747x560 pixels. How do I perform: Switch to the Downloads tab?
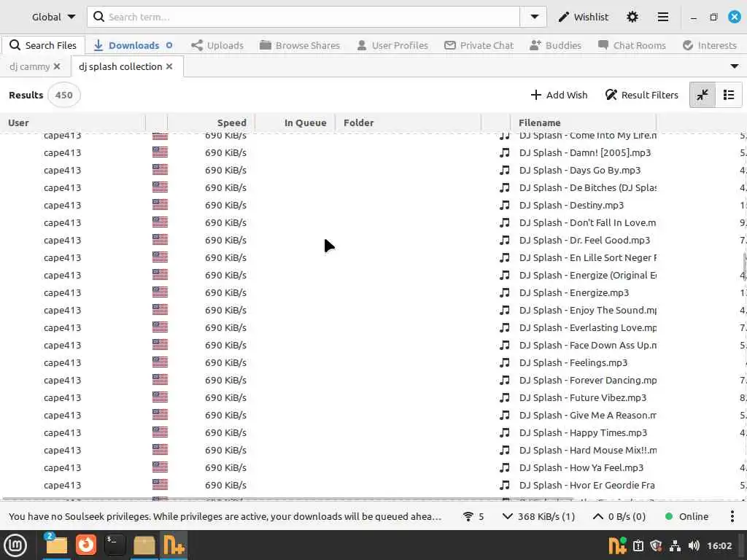(x=133, y=45)
